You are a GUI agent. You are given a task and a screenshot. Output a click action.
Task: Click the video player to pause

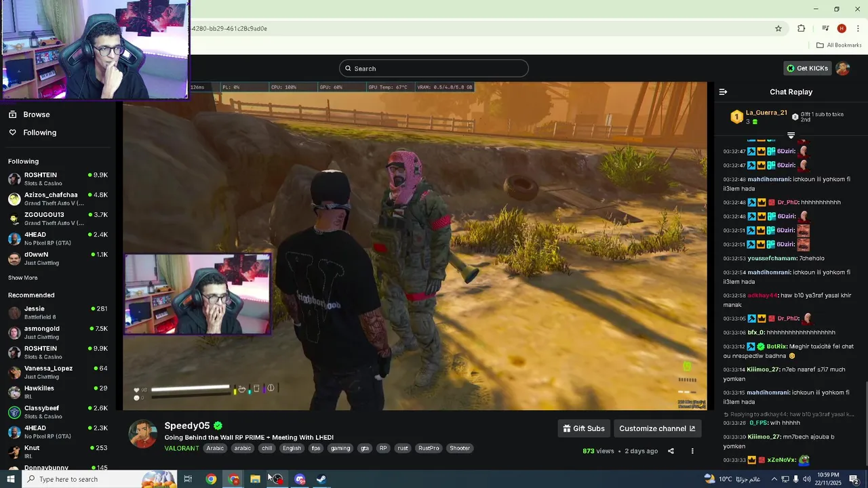tap(415, 246)
